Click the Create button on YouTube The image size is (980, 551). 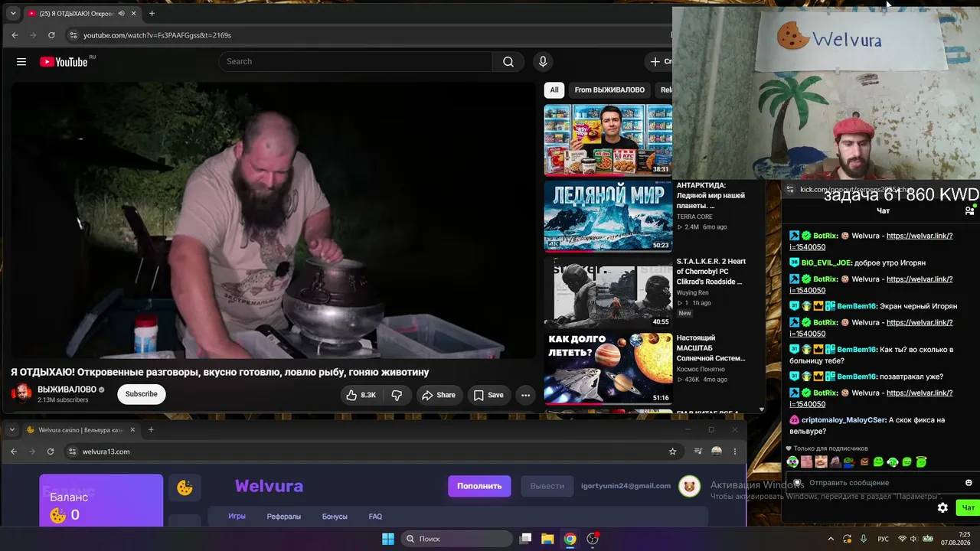click(660, 62)
